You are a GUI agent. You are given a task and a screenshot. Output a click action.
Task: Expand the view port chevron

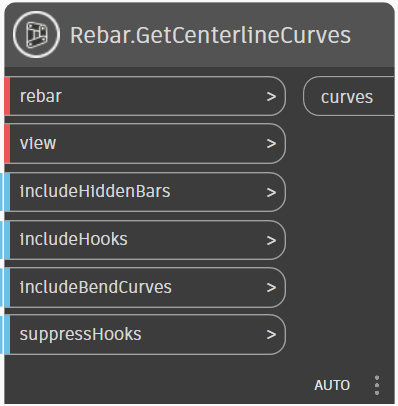click(271, 144)
